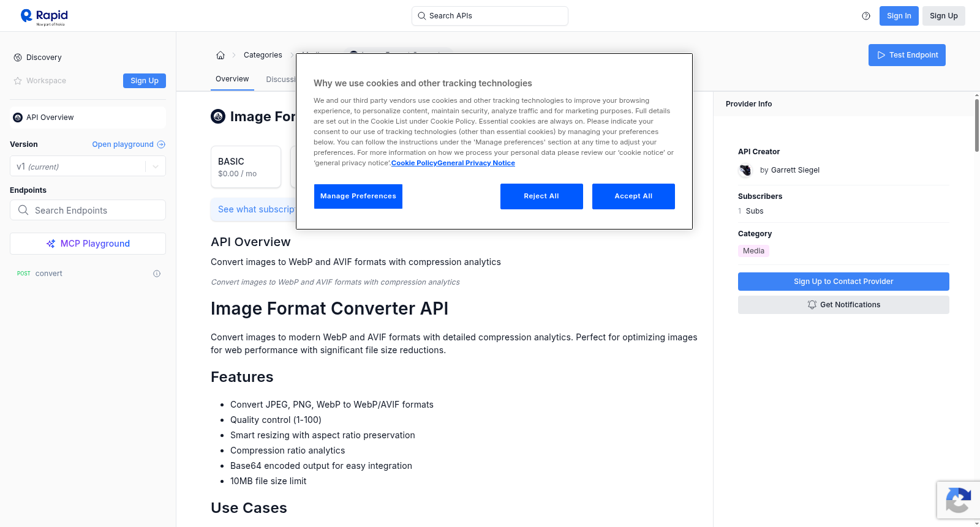This screenshot has height=527, width=980.
Task: Click the Provider Info heading
Action: [x=748, y=104]
